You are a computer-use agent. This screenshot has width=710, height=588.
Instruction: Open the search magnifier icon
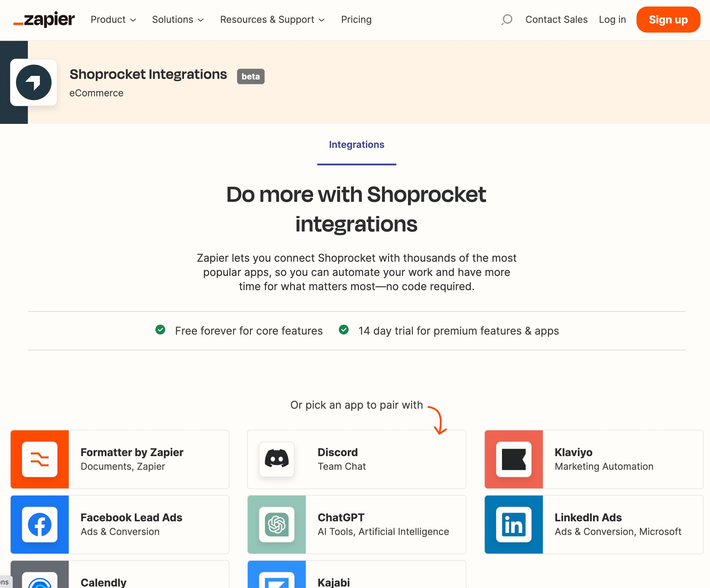pos(506,20)
